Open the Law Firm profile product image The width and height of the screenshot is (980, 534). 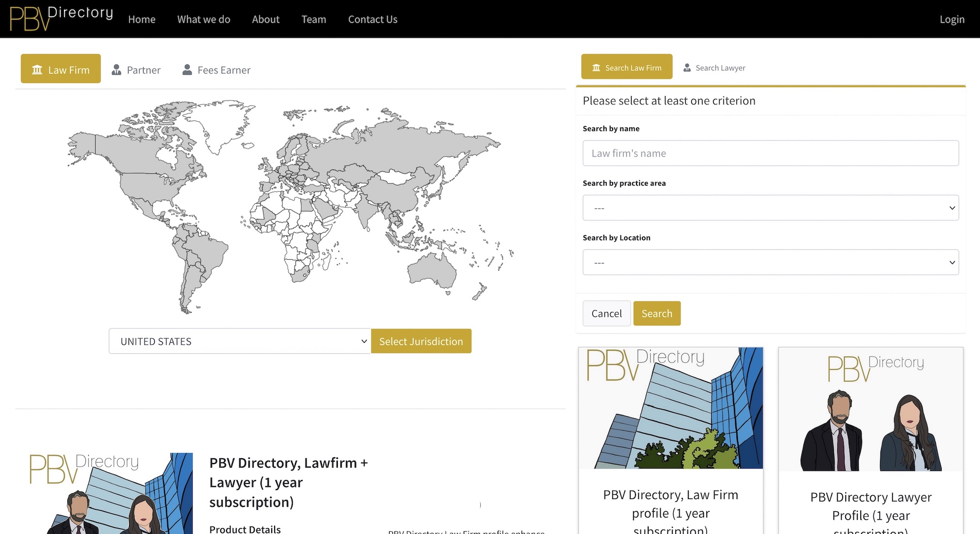pyautogui.click(x=670, y=408)
